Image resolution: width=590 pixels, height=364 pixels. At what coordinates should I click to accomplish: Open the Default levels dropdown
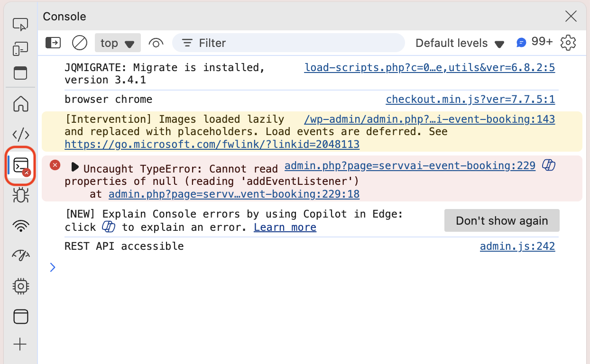point(459,43)
